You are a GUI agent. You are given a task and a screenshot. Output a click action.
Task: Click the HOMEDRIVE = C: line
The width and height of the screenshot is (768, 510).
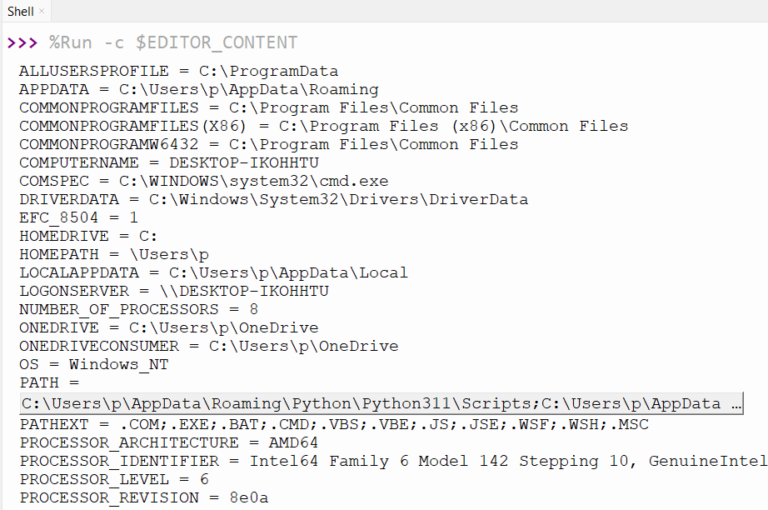pyautogui.click(x=88, y=236)
